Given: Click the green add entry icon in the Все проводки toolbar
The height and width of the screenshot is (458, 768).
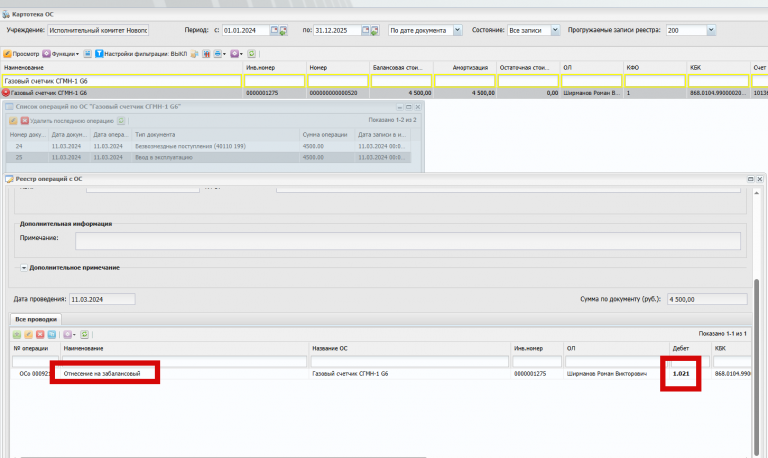Looking at the screenshot, I should [x=17, y=334].
